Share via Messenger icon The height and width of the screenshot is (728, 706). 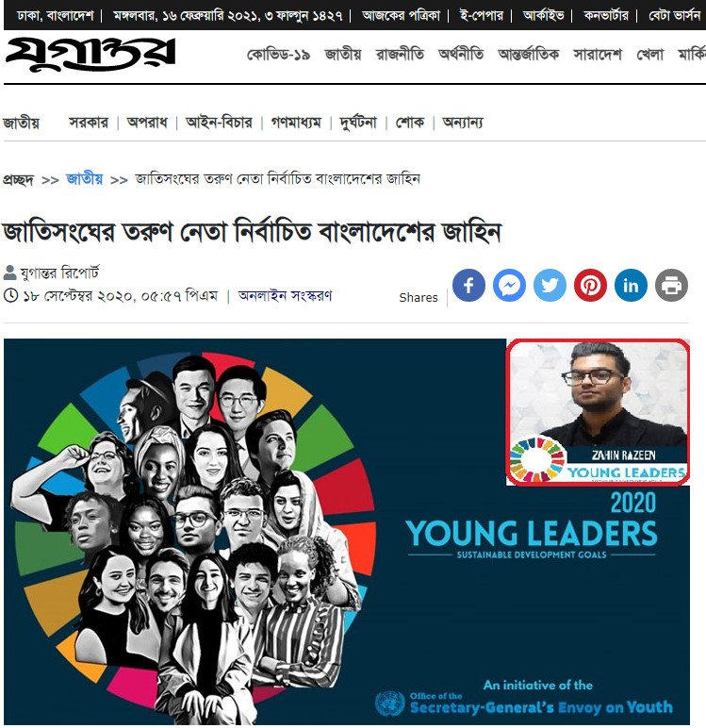(509, 285)
